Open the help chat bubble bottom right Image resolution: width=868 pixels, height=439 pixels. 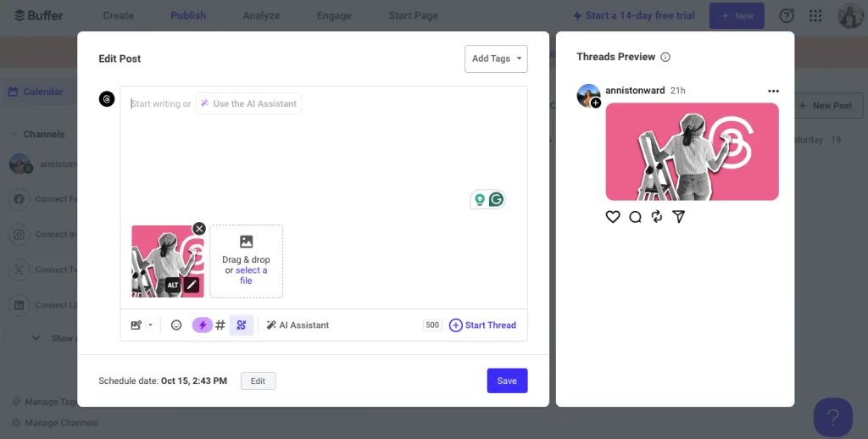pyautogui.click(x=833, y=417)
